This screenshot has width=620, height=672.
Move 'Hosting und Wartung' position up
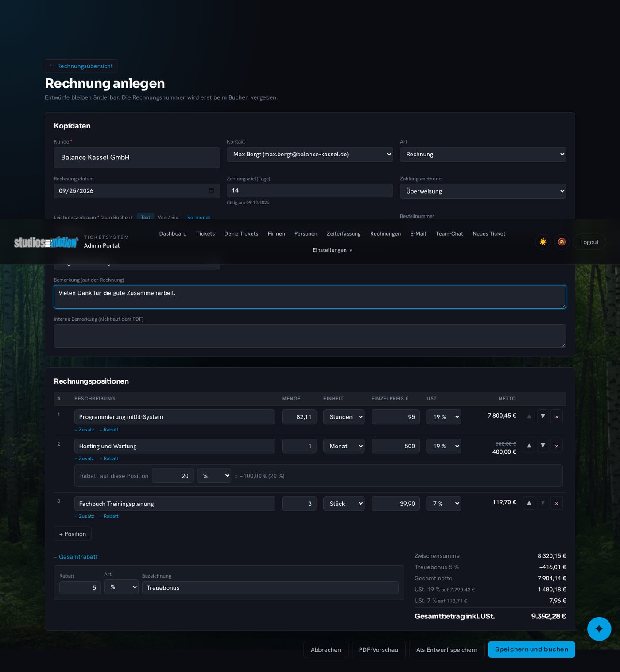pyautogui.click(x=529, y=446)
